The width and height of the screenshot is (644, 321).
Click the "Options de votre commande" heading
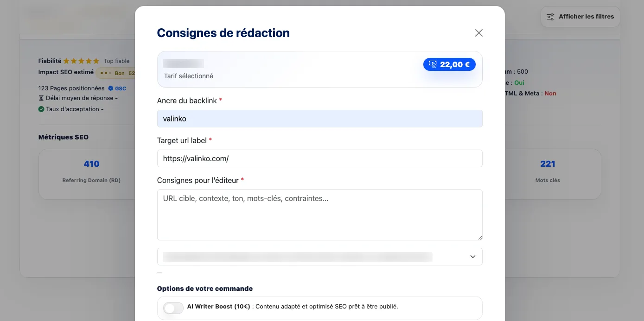(205, 289)
